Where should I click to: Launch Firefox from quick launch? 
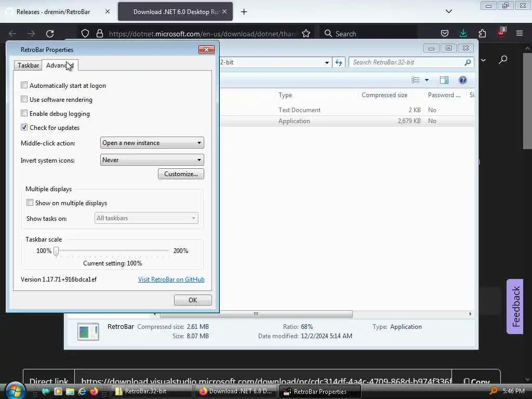pyautogui.click(x=94, y=391)
